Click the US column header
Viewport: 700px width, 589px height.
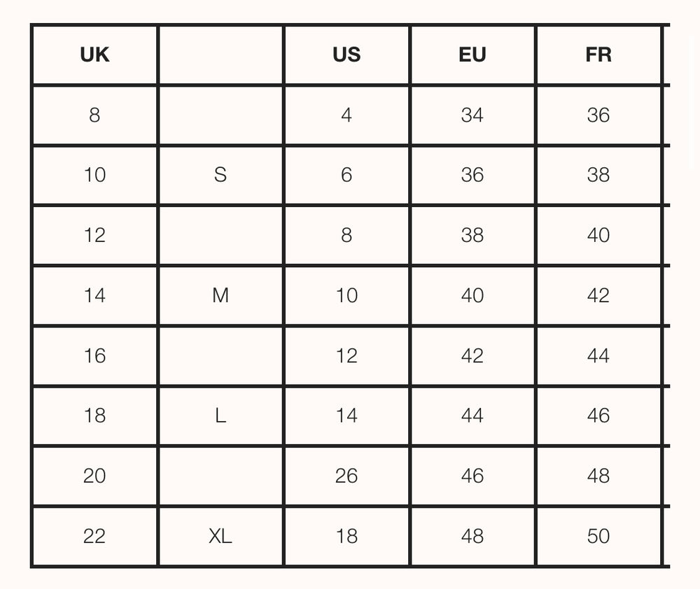pos(346,55)
